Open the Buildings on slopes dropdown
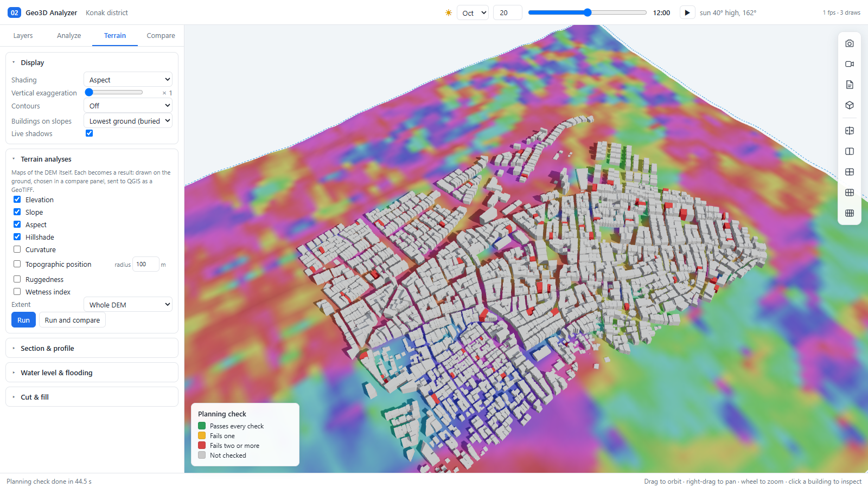 [128, 121]
